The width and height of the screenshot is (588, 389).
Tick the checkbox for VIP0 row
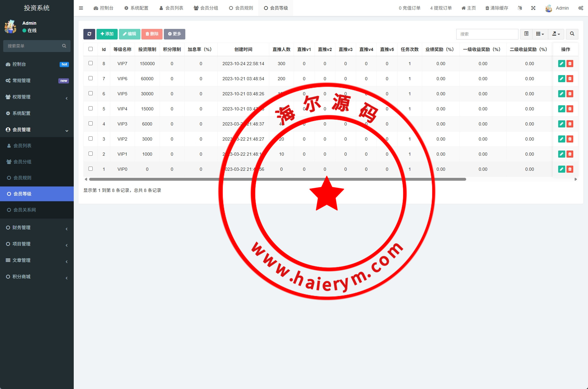[90, 169]
